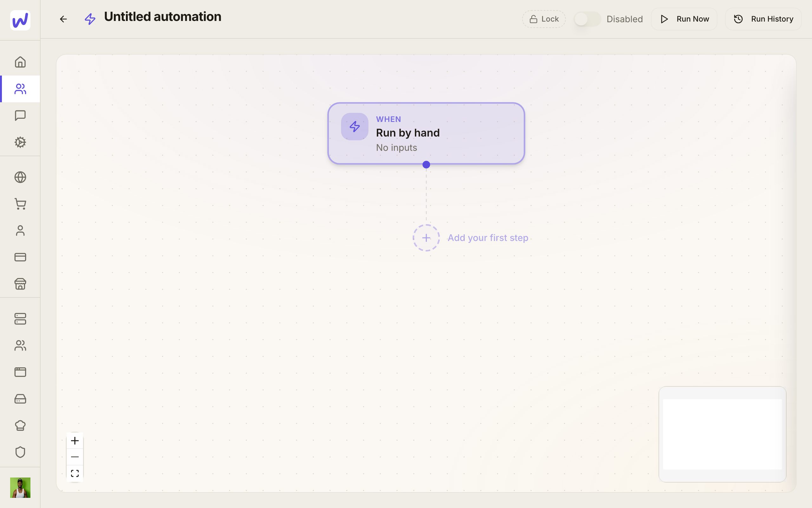This screenshot has width=812, height=508.
Task: Click the lightning bolt beside title
Action: point(90,19)
